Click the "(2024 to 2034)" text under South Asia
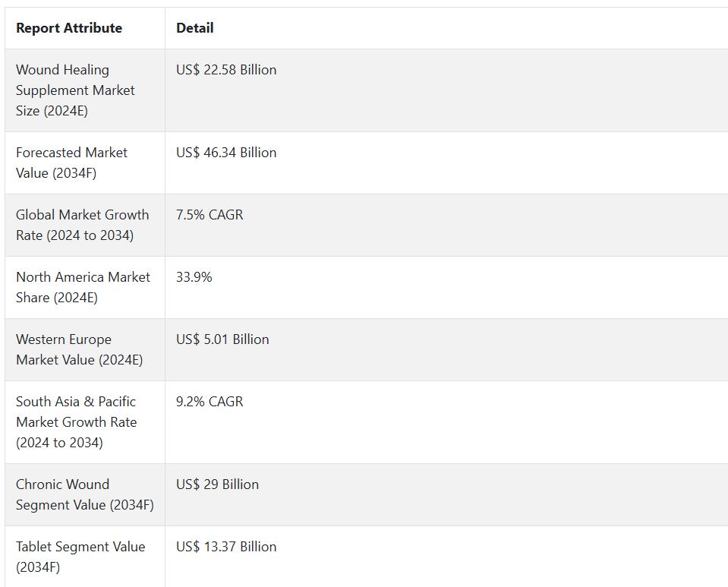Viewport: 728px width, 587px height. pos(59,443)
